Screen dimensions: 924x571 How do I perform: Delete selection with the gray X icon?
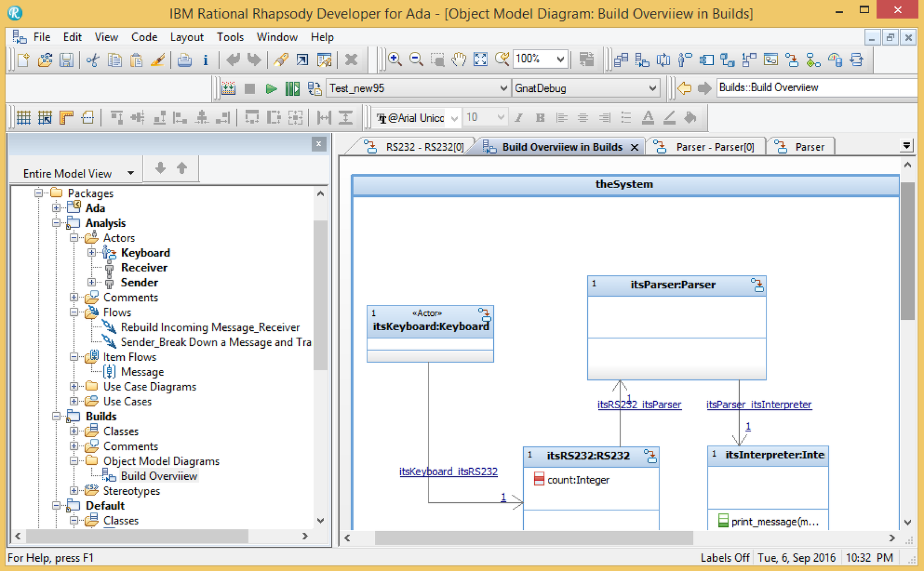(351, 59)
